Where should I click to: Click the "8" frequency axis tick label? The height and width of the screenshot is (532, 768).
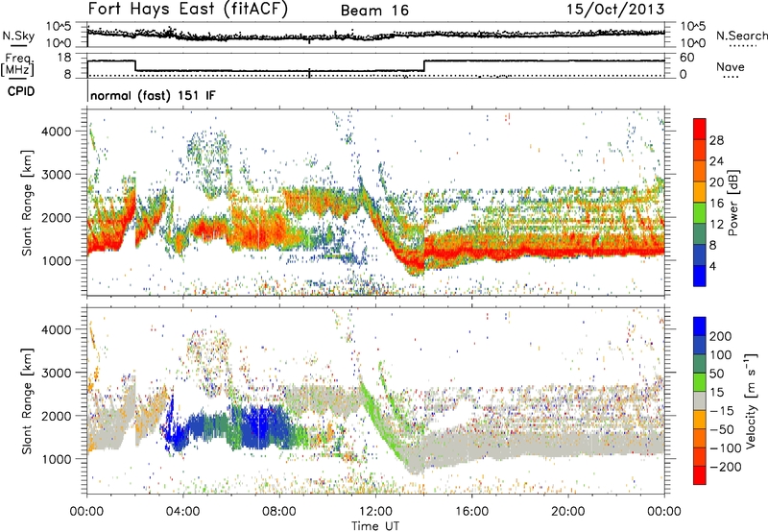tap(67, 75)
